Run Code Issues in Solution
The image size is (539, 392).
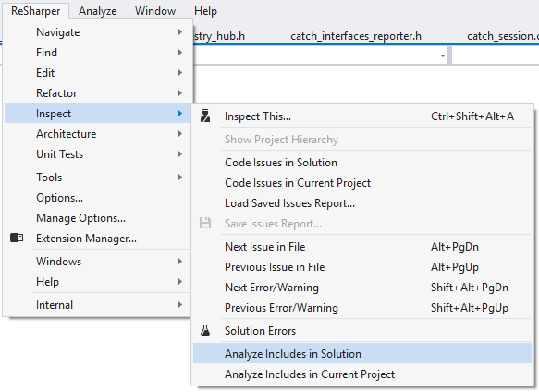362,163
